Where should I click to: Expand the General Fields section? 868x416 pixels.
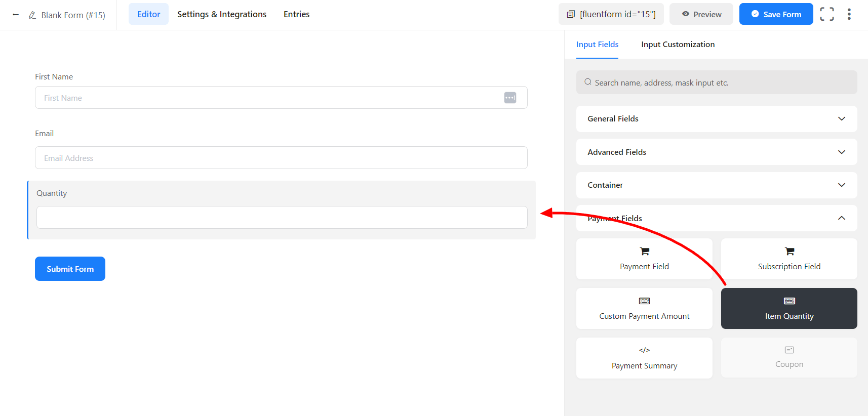click(x=716, y=119)
